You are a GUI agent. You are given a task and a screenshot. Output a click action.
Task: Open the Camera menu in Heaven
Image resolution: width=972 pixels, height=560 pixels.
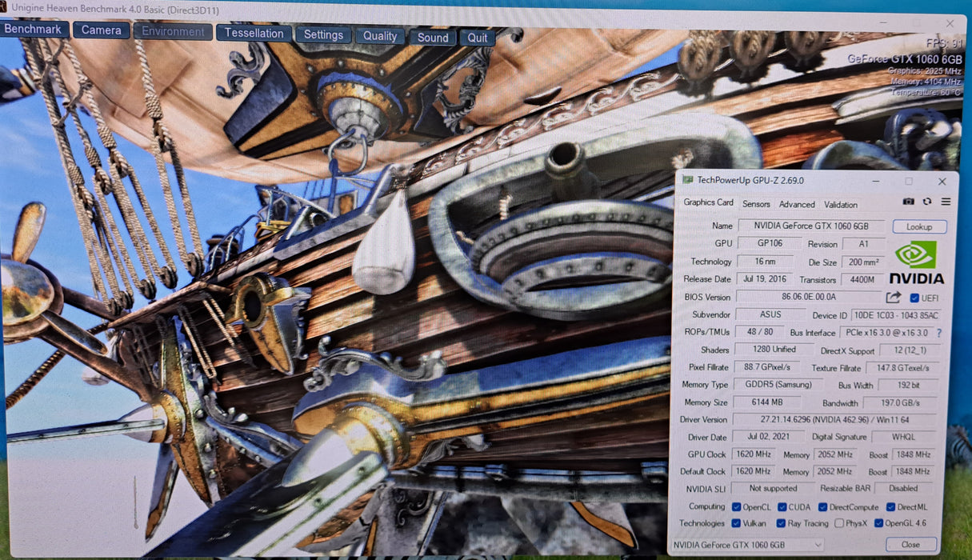(101, 30)
